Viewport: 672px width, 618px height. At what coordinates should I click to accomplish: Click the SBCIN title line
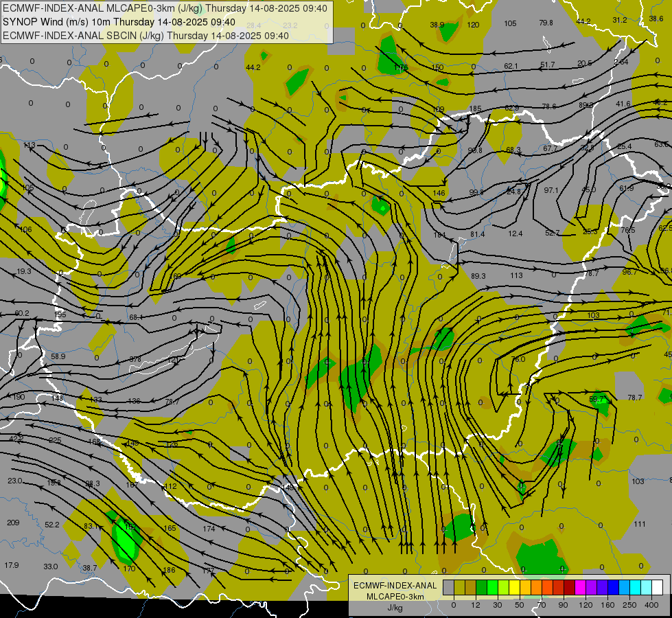146,36
